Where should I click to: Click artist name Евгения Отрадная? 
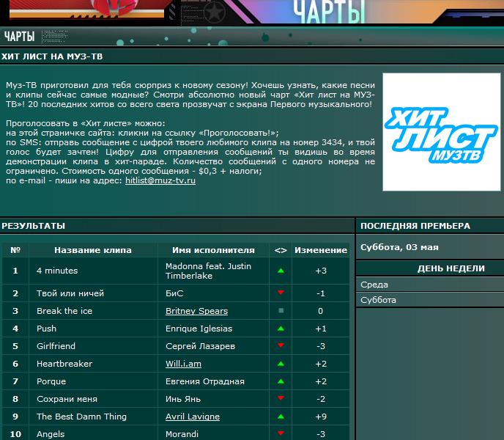(205, 381)
